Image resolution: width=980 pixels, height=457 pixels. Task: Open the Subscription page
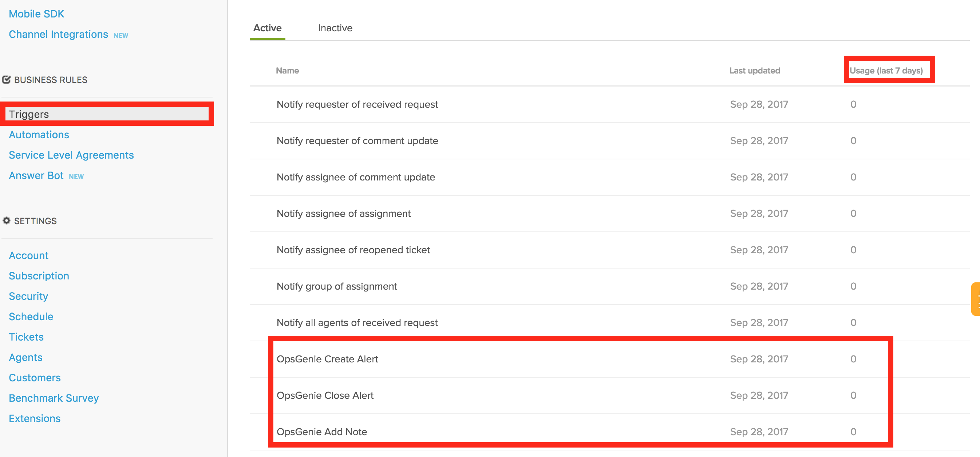[x=39, y=276]
